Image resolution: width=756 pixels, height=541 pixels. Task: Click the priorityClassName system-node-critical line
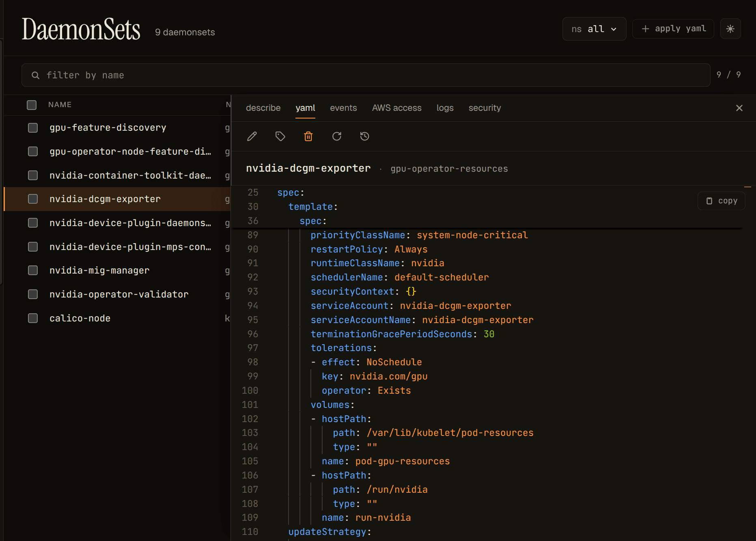(419, 235)
